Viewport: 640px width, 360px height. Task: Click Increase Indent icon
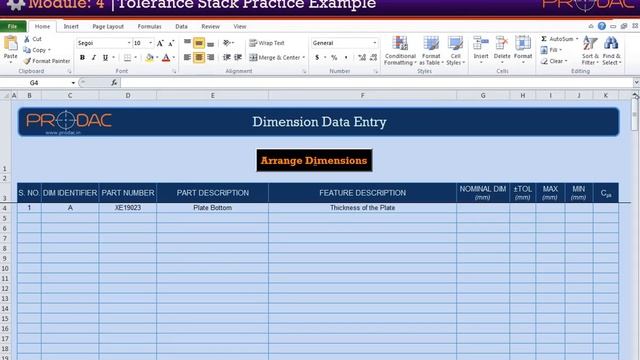[x=238, y=58]
